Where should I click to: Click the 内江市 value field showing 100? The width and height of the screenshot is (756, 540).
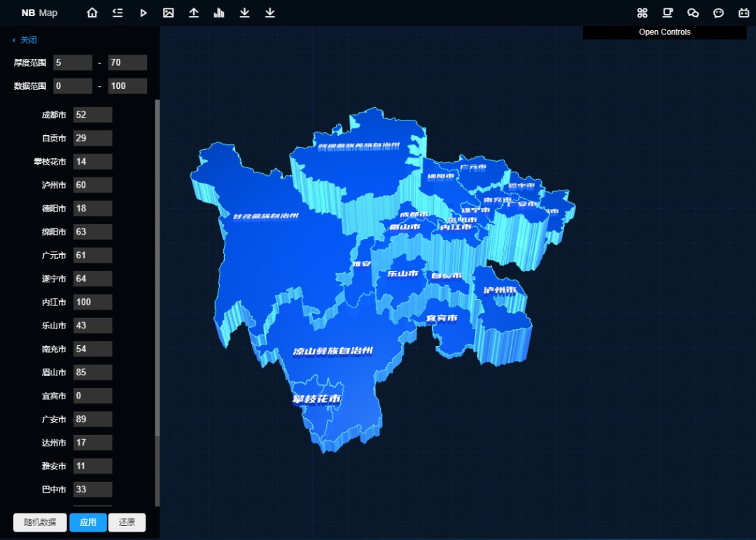92,302
